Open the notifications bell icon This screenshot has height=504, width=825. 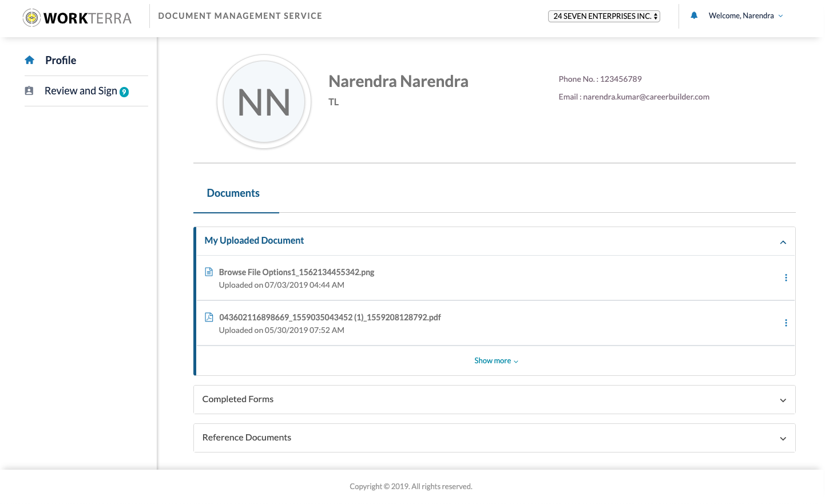click(x=694, y=15)
